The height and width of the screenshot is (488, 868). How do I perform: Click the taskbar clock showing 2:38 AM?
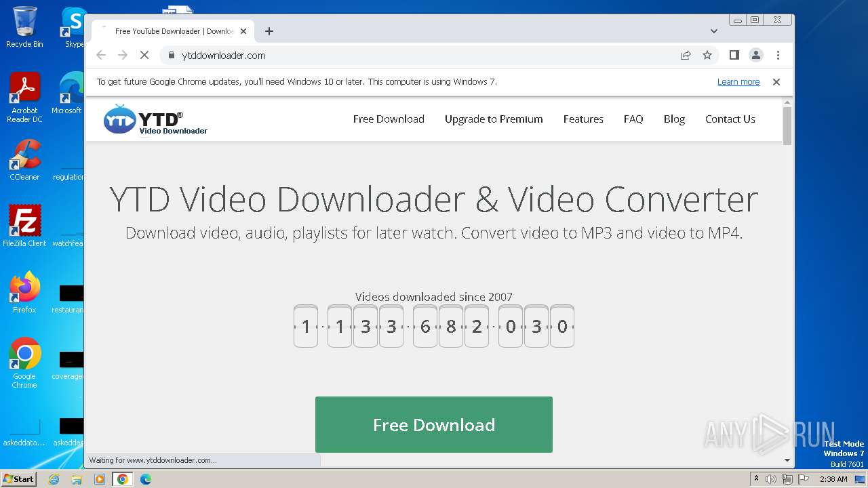[833, 479]
